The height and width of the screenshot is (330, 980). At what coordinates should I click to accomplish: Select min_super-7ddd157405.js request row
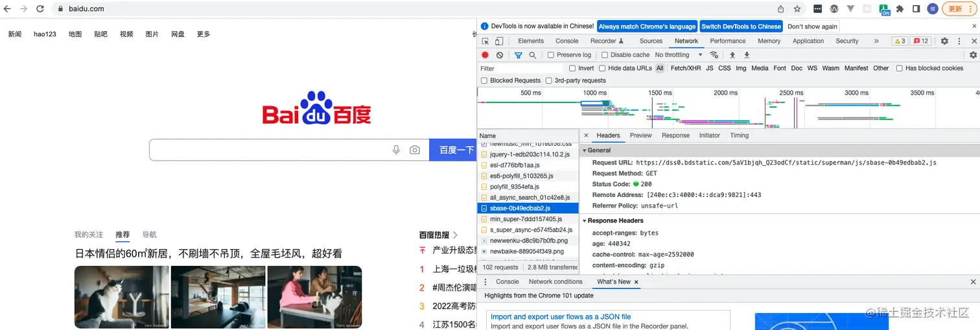coord(528,219)
